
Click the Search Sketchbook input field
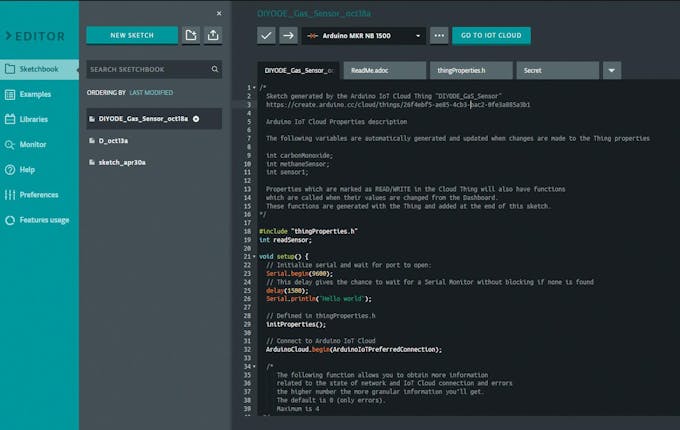(146, 70)
